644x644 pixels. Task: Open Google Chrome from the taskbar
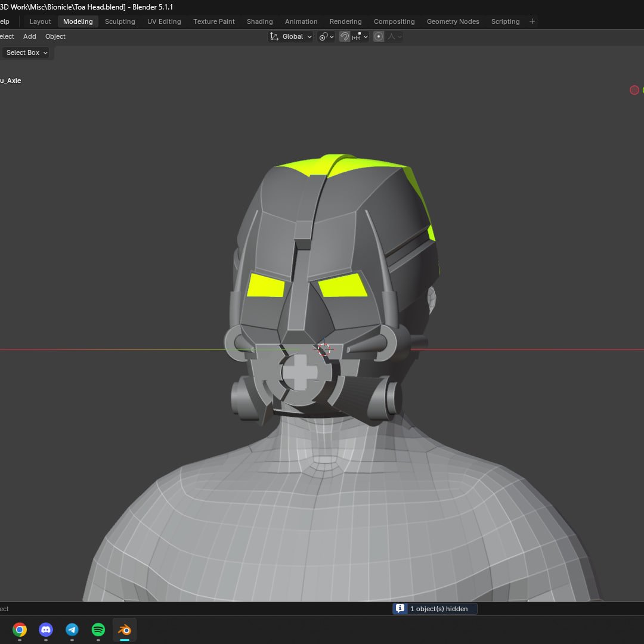20,630
